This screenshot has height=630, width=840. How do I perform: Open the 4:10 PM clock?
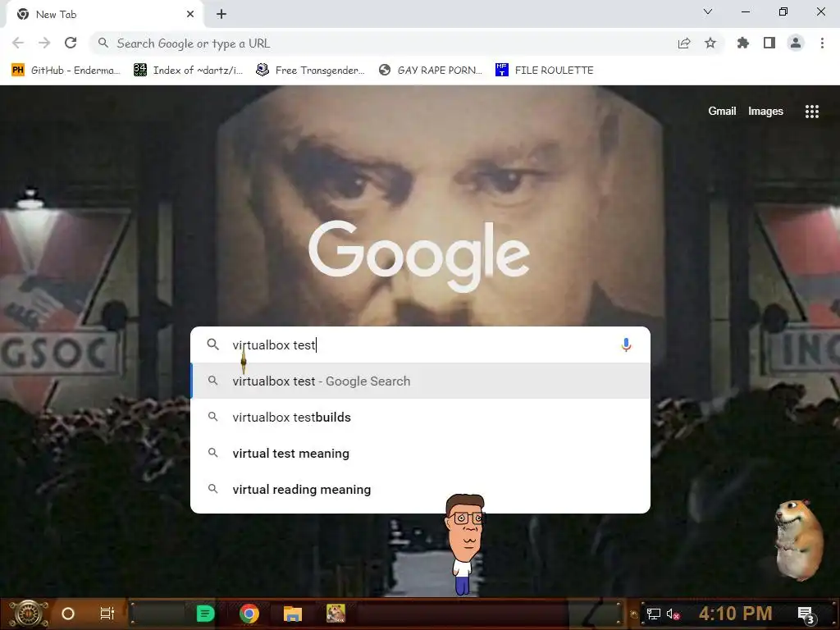pos(735,614)
